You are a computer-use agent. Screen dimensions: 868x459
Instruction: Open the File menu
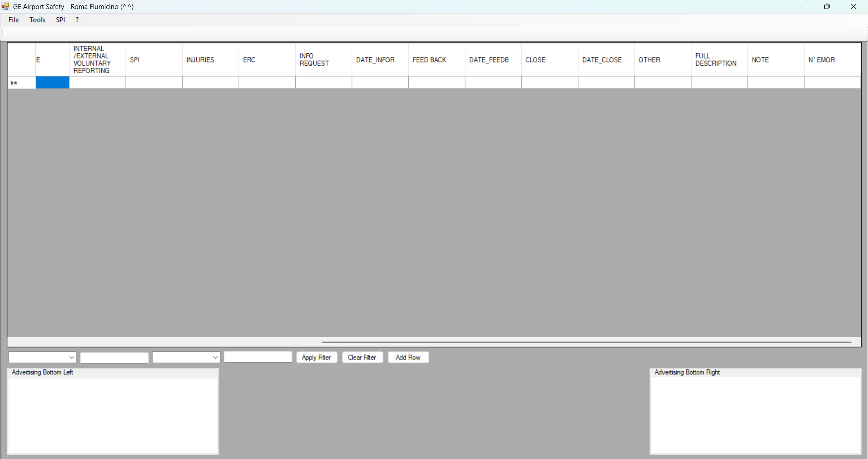coord(14,20)
